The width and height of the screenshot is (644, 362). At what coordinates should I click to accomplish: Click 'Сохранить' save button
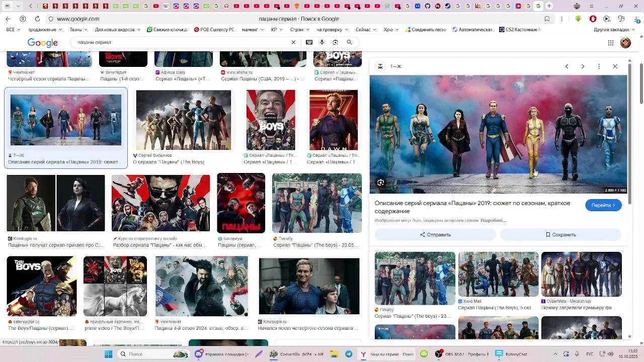pos(560,235)
